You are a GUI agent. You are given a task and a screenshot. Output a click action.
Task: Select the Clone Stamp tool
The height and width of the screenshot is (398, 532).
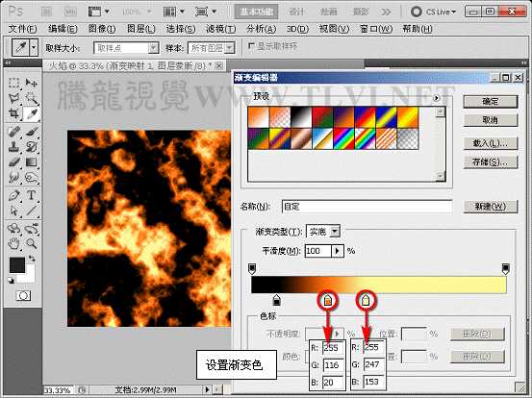(13, 147)
